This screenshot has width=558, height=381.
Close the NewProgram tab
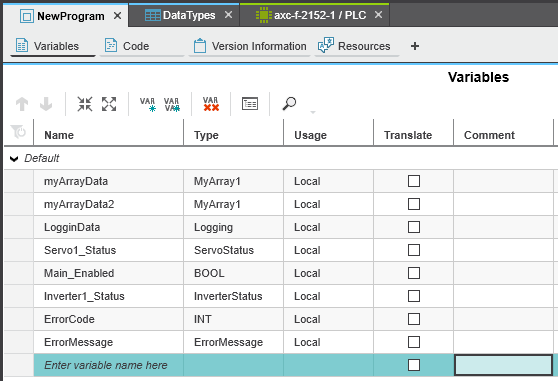click(117, 16)
